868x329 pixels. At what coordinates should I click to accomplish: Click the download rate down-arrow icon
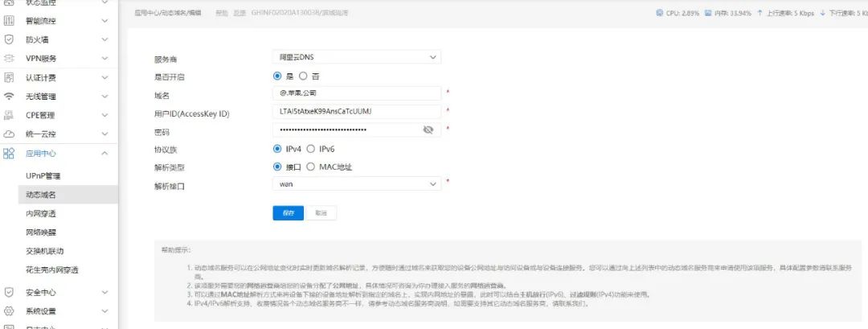(822, 13)
